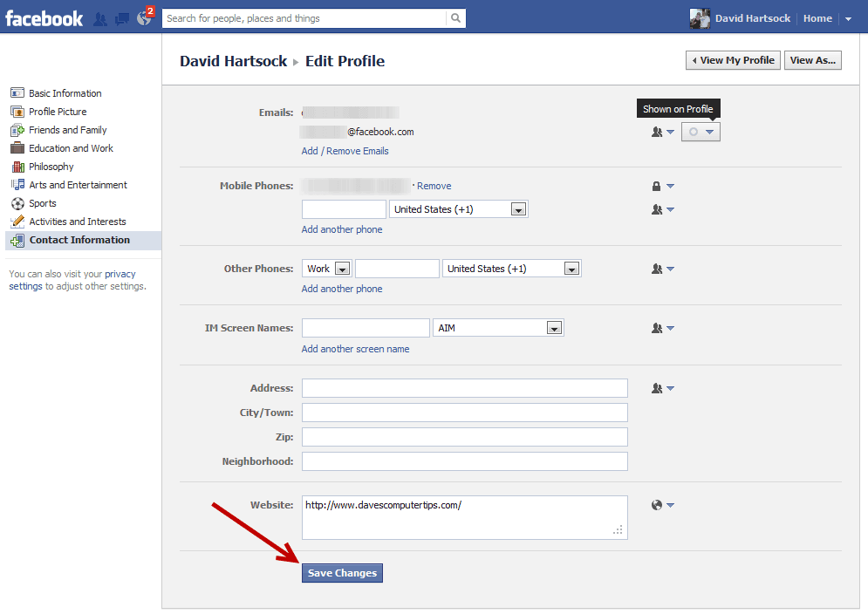The image size is (868, 614).
Task: Open lock privacy selector for mobile phone
Action: pos(662,186)
